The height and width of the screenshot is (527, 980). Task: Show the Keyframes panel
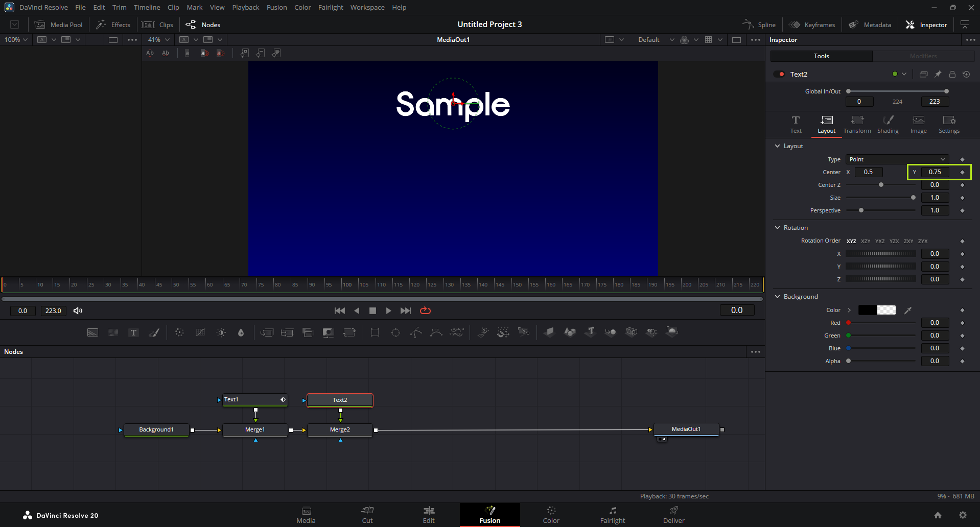tap(812, 25)
